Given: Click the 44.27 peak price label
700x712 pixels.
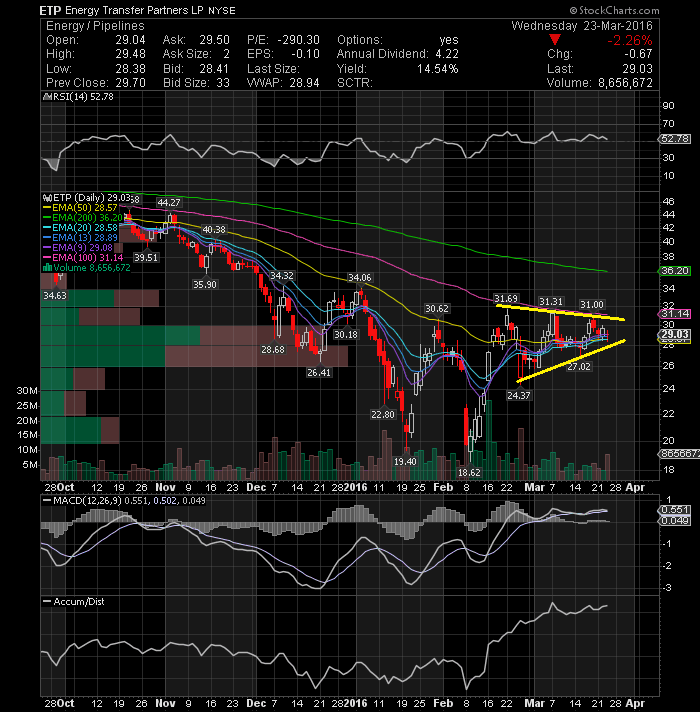Looking at the screenshot, I should (x=169, y=203).
